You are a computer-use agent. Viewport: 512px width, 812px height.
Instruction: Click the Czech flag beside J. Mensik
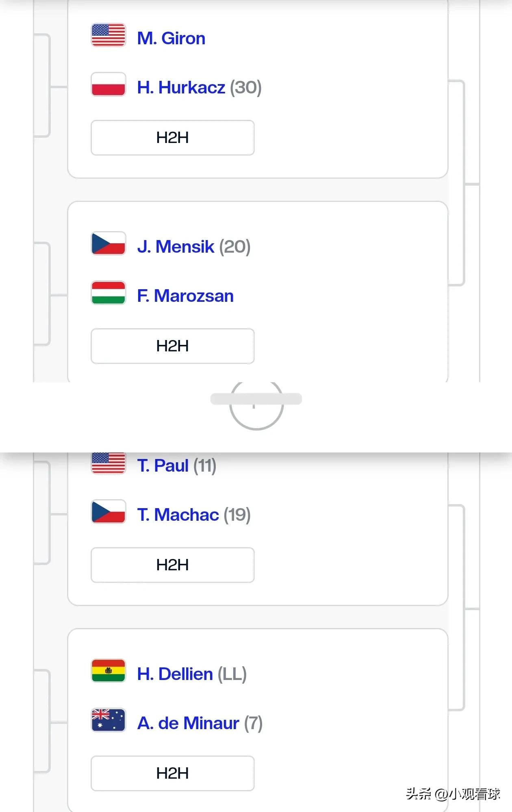pos(108,243)
